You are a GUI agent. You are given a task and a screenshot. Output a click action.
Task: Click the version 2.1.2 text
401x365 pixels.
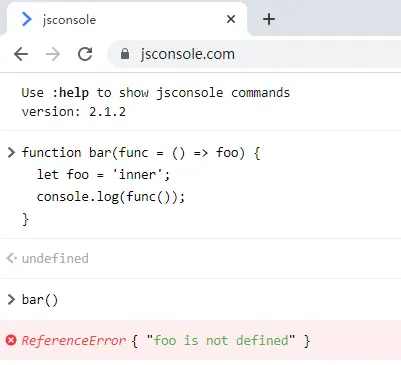74,112
